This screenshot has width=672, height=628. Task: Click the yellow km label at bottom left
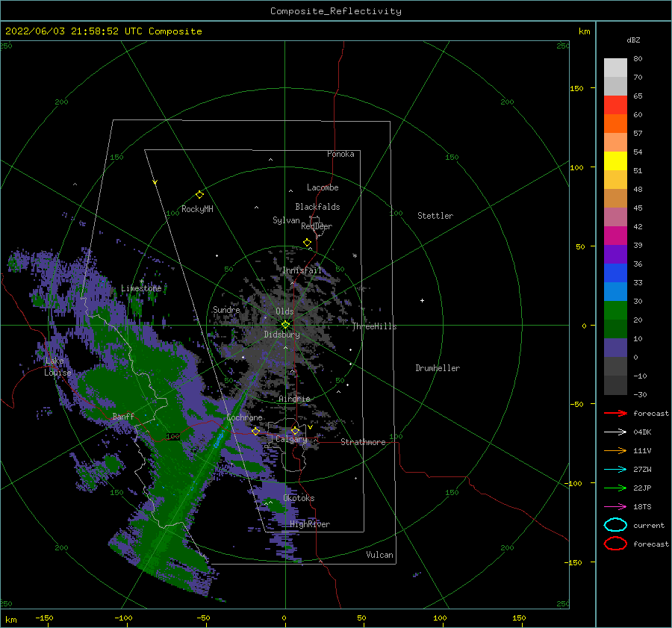point(10,620)
